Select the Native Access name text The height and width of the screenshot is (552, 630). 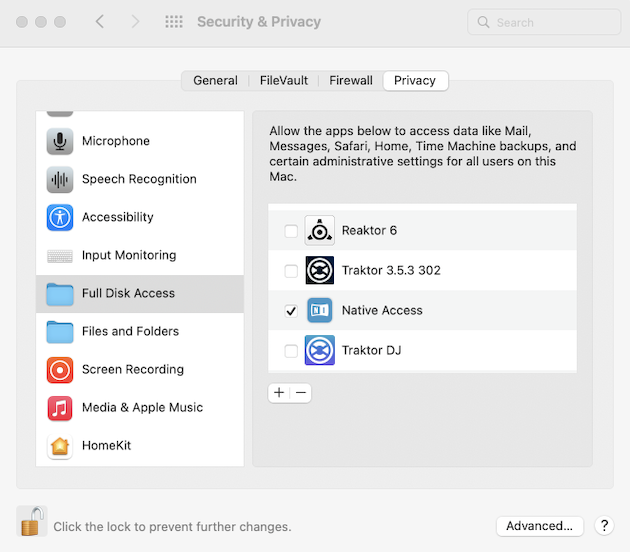click(382, 311)
